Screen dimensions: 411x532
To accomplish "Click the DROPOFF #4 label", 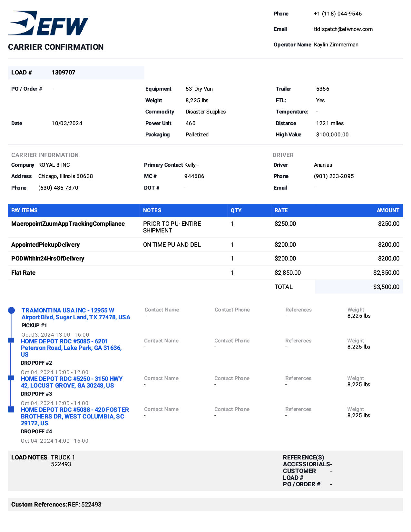I will click(x=36, y=431).
